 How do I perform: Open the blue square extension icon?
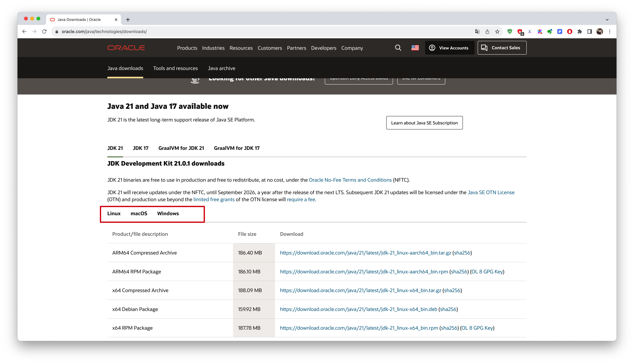coord(560,32)
